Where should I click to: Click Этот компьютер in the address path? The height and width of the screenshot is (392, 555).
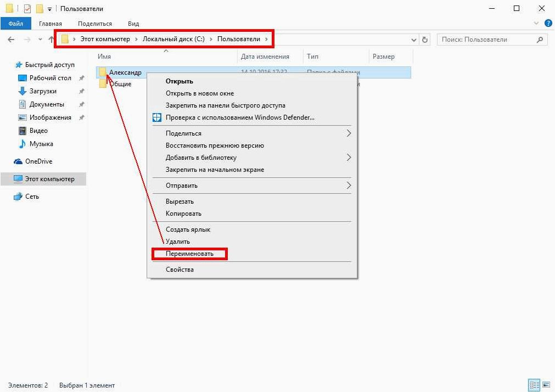click(x=105, y=39)
